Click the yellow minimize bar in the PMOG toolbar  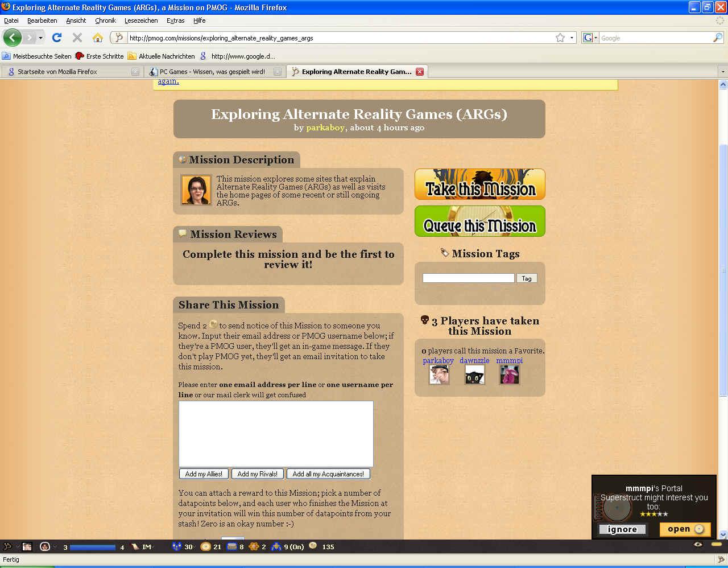click(x=717, y=545)
